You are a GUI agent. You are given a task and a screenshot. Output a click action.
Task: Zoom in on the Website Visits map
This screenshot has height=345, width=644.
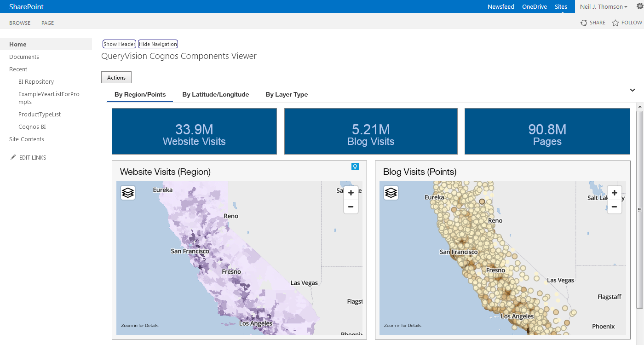pyautogui.click(x=351, y=192)
